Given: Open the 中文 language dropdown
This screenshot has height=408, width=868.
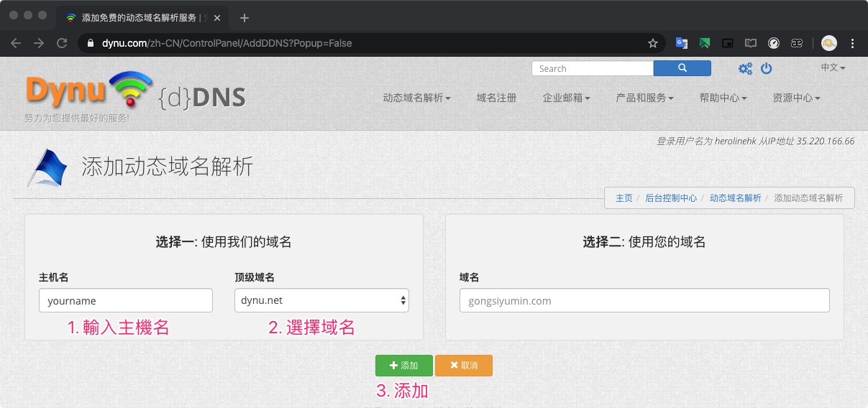Looking at the screenshot, I should 833,68.
